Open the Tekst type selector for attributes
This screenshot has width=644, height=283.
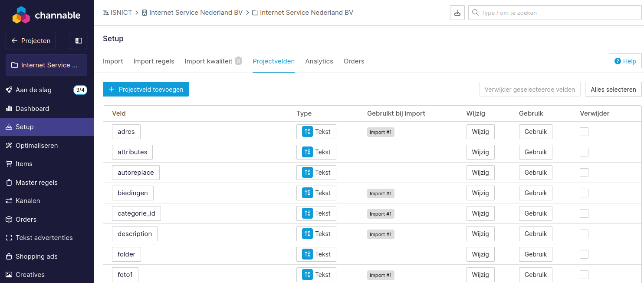(x=316, y=152)
